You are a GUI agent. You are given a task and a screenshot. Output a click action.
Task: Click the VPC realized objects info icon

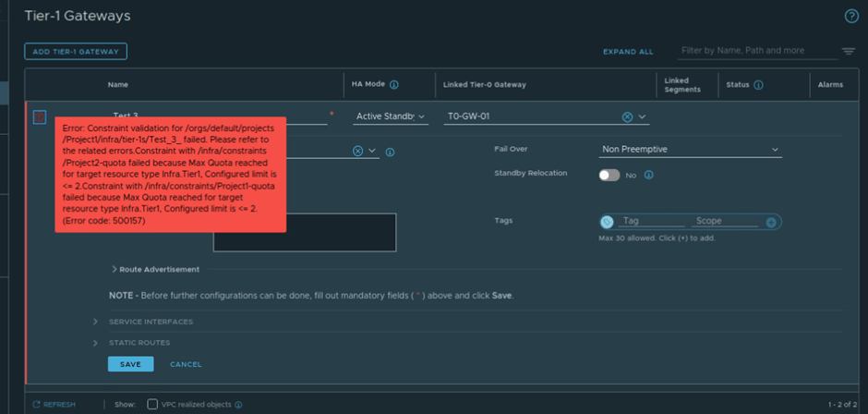tap(238, 405)
